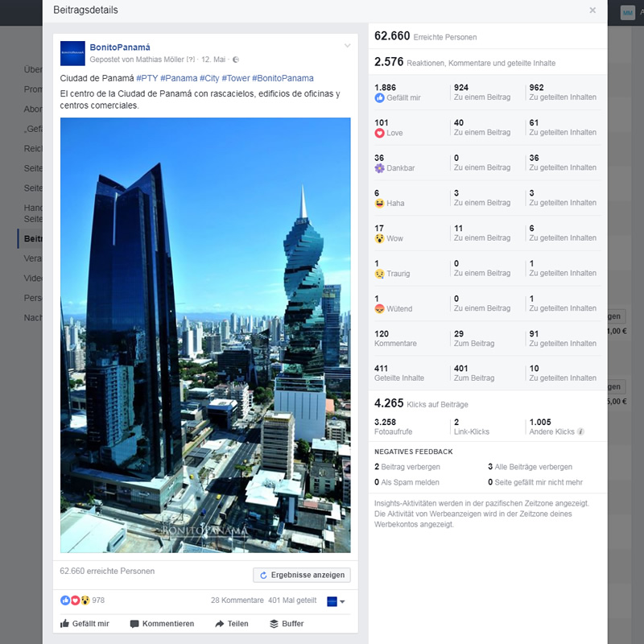Click the Buffer stack icon
The image size is (644, 644).
tap(274, 624)
